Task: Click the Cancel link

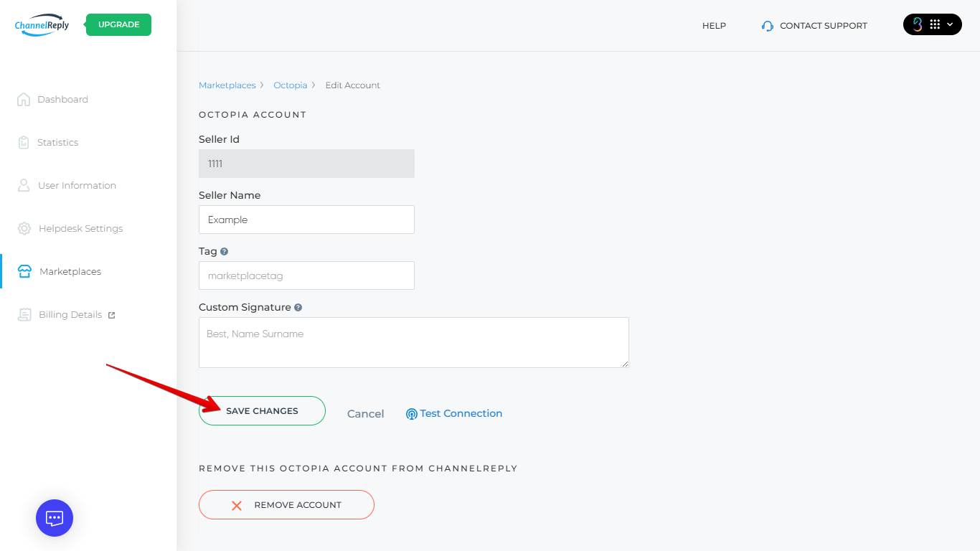Action: click(366, 413)
